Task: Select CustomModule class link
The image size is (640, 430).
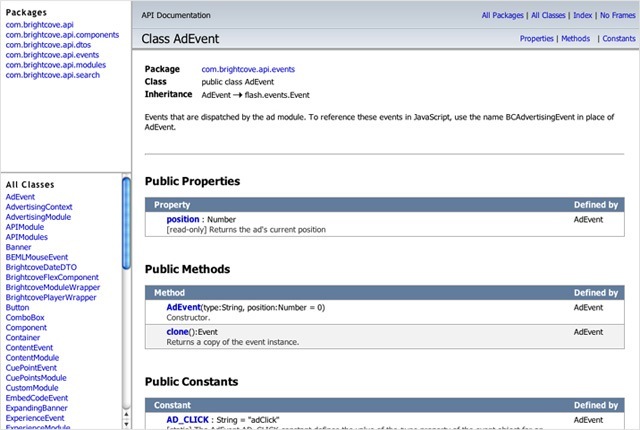Action: [32, 388]
